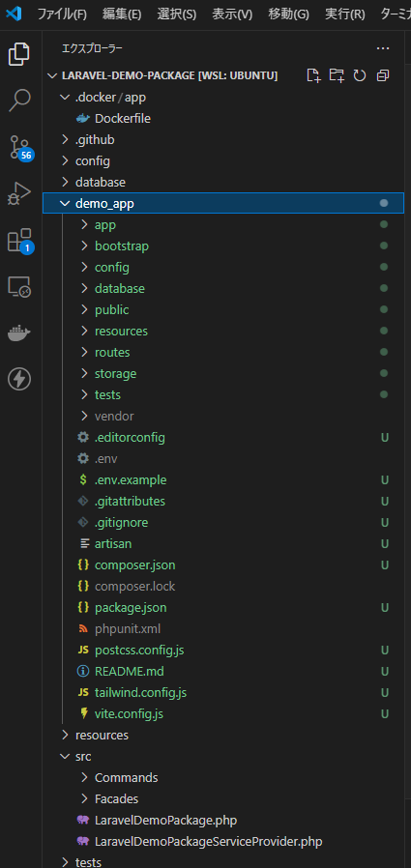Open the ファイル(F) menu
The width and height of the screenshot is (411, 868).
tap(62, 14)
